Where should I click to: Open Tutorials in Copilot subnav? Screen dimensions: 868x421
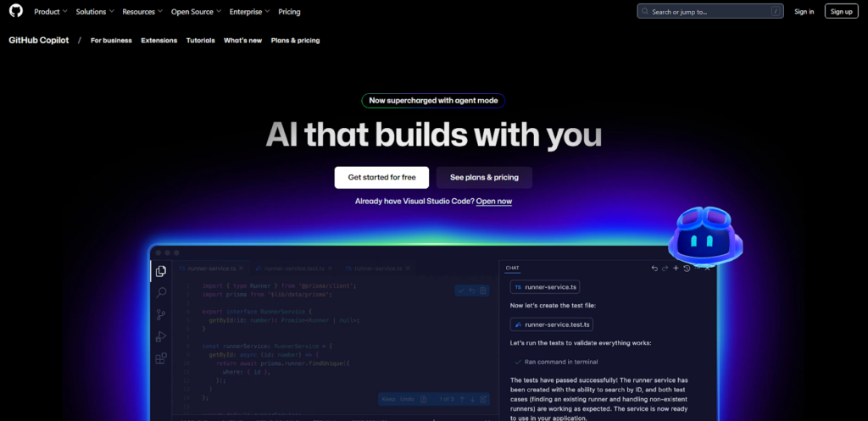pyautogui.click(x=200, y=41)
